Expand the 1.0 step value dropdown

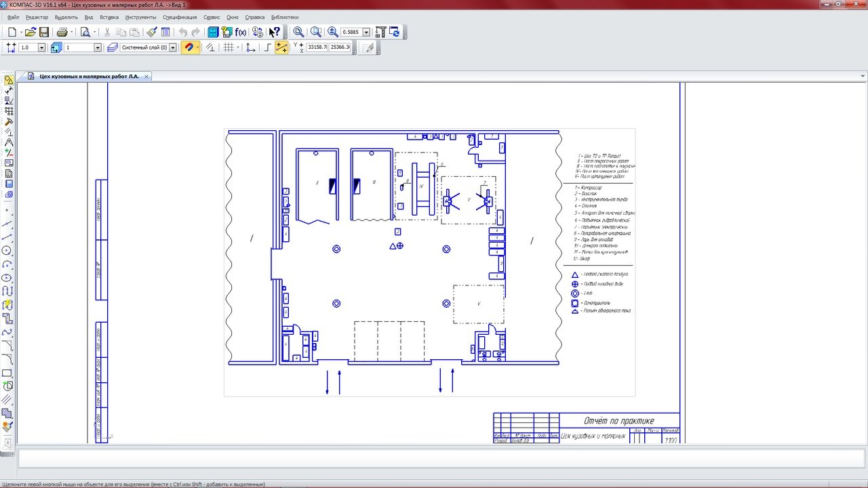[x=41, y=47]
